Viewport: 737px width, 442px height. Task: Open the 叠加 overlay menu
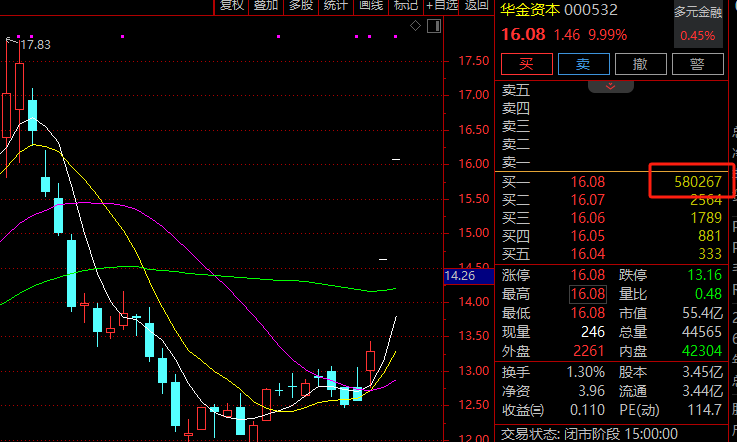click(x=266, y=6)
